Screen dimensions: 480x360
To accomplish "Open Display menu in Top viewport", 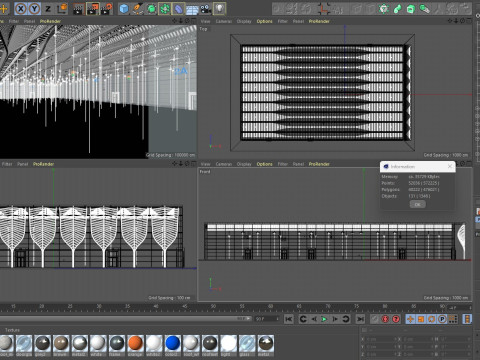I will 244,21.
